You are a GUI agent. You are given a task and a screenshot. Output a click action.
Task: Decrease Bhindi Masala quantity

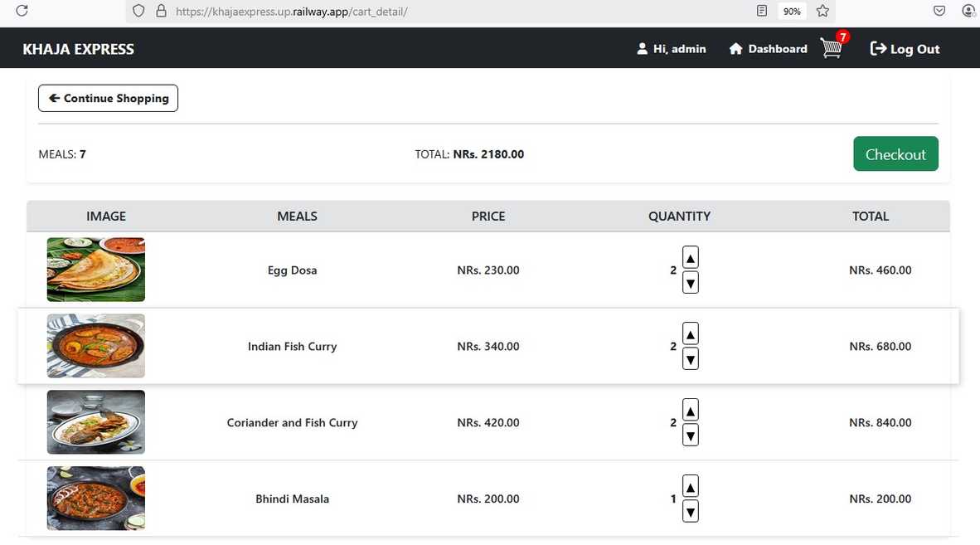click(690, 511)
